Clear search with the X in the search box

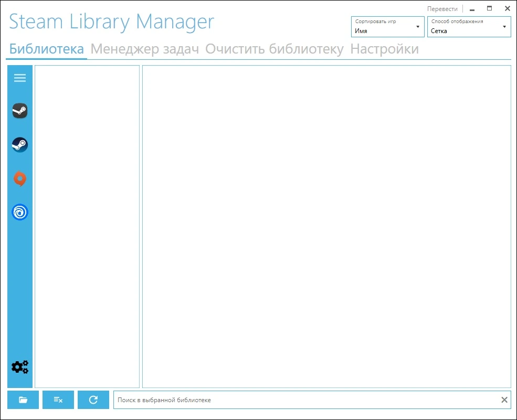tap(504, 400)
